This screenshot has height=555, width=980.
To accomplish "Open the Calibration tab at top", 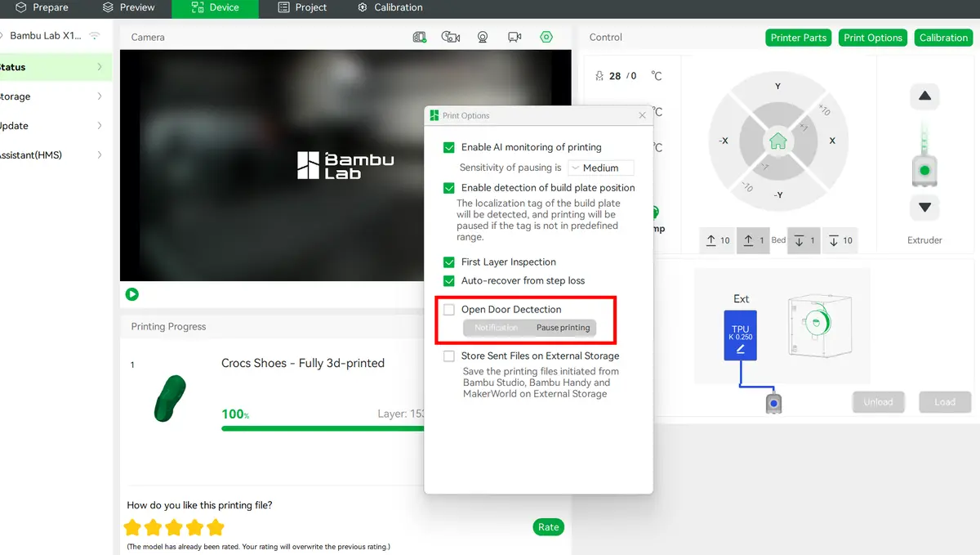I will pos(390,8).
